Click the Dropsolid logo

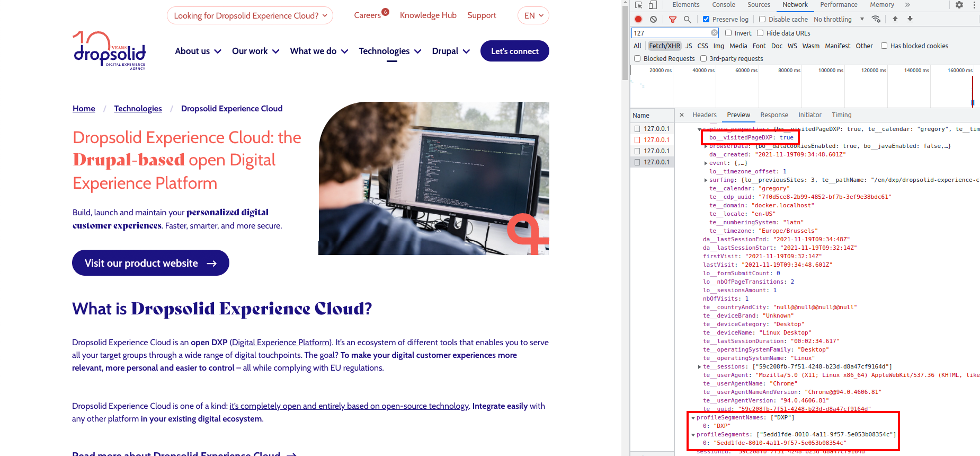coord(109,50)
